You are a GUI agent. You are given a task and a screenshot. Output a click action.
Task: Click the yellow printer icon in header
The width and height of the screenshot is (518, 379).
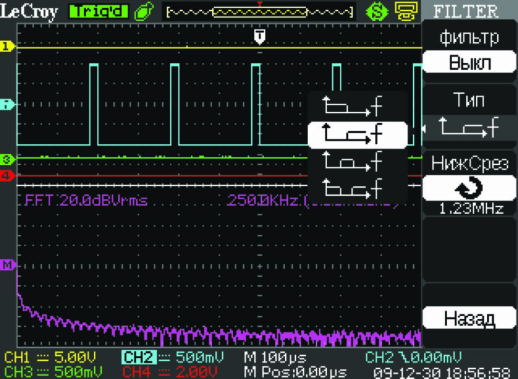click(406, 12)
